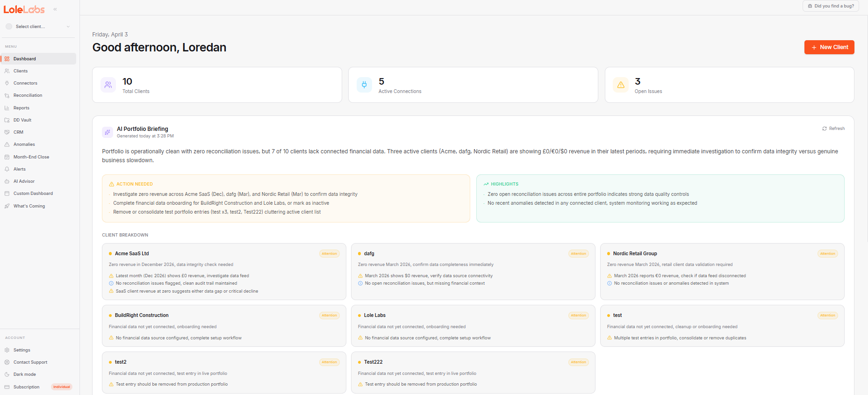Click the AI Portfolio Briefing sparkle icon

(108, 132)
